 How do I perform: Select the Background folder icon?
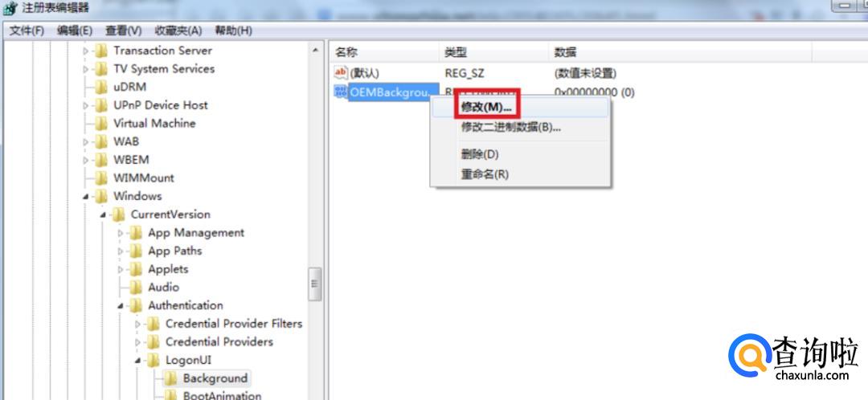171,378
